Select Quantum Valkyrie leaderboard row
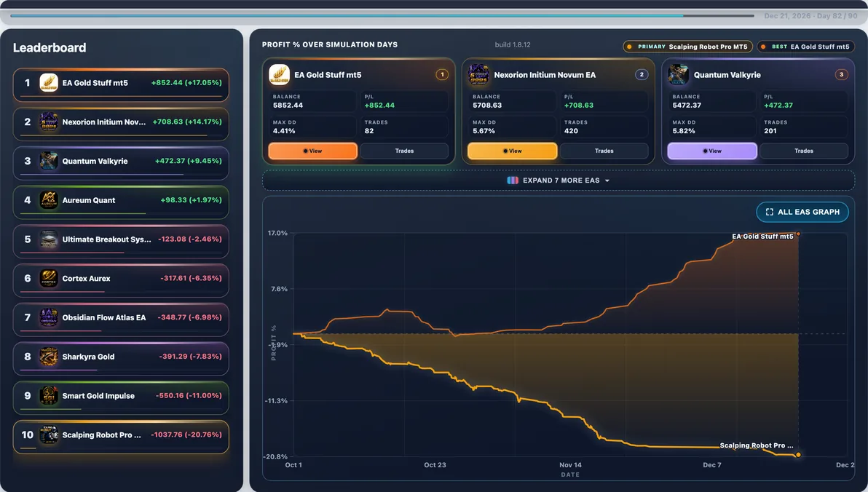The height and width of the screenshot is (492, 868). 121,163
